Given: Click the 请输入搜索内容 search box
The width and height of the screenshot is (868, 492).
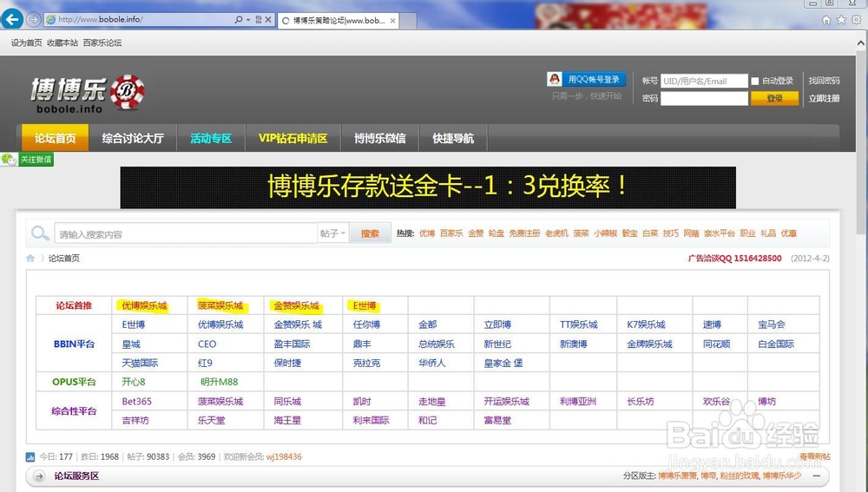Looking at the screenshot, I should click(x=186, y=233).
